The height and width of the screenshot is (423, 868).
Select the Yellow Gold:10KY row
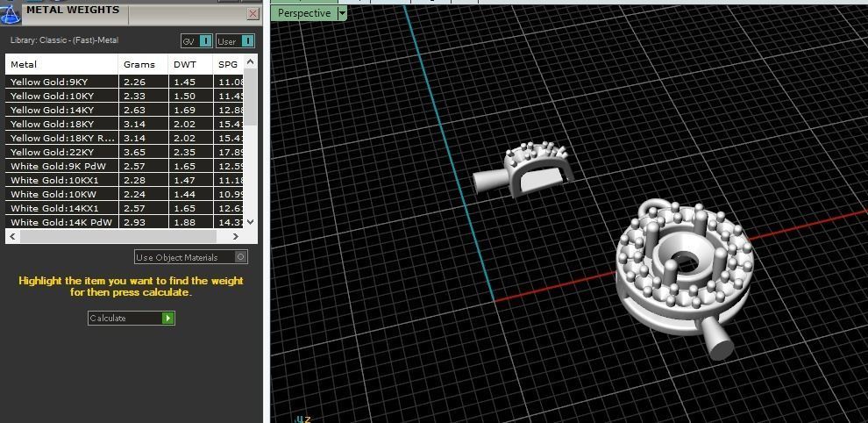125,96
